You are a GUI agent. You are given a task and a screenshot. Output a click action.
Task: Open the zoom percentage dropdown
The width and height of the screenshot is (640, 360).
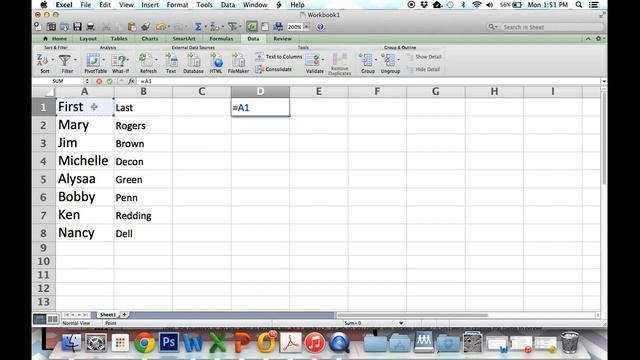tap(306, 27)
